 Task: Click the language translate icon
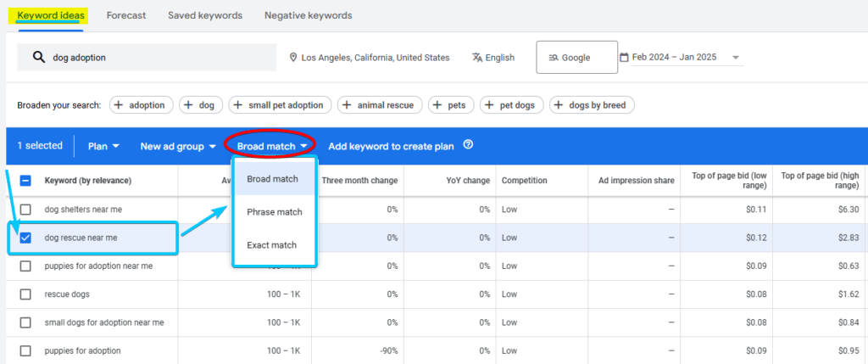pos(477,58)
